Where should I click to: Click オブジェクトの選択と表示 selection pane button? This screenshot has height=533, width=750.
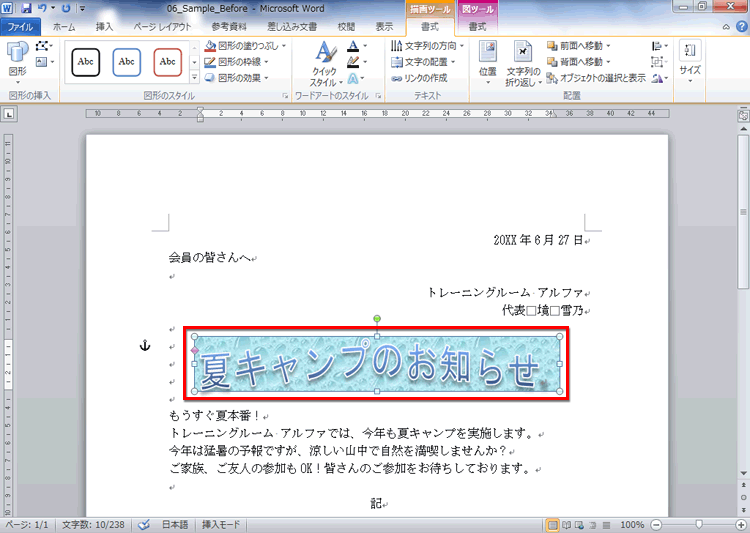pyautogui.click(x=596, y=78)
